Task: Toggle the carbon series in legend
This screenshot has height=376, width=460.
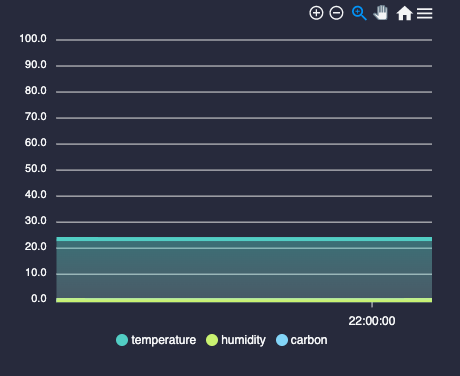Action: [302, 340]
